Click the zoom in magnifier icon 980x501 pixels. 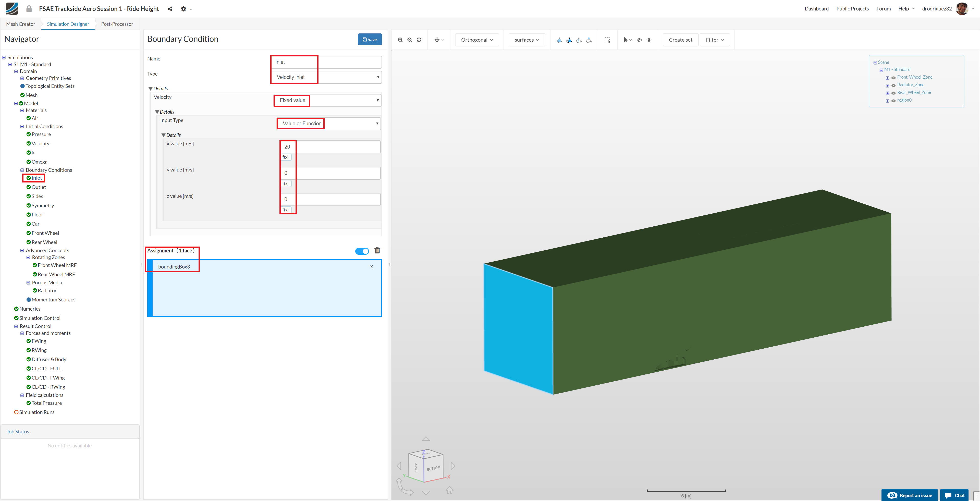[400, 40]
